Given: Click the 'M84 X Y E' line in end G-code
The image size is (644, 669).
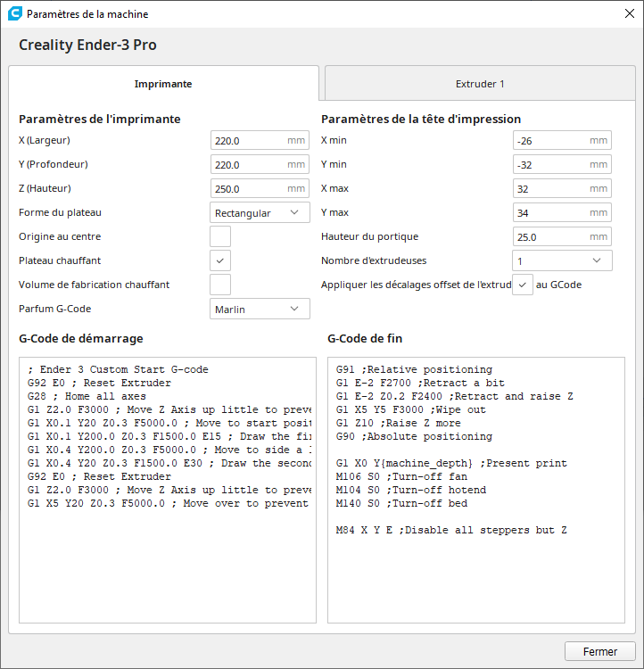Looking at the screenshot, I should pos(451,531).
